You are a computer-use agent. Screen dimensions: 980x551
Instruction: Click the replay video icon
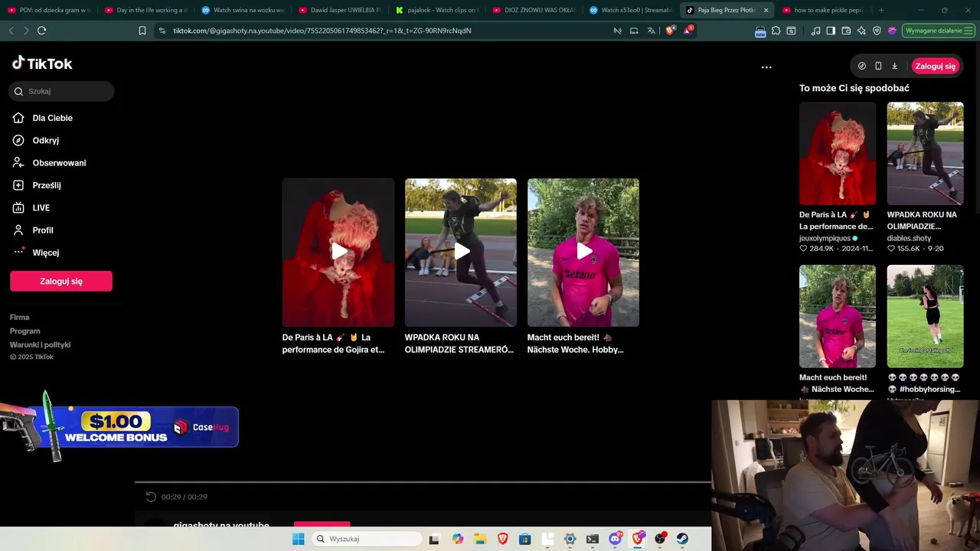pyautogui.click(x=151, y=497)
